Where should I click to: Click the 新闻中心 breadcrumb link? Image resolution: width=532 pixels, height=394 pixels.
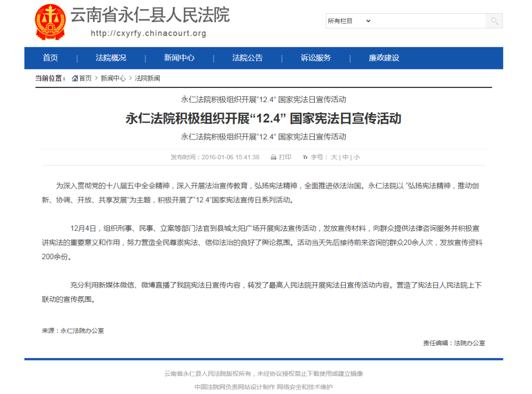113,78
